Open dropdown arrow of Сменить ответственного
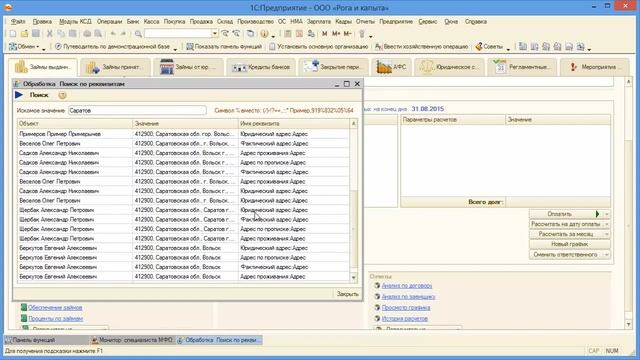The height and width of the screenshot is (360, 640). coord(607,255)
